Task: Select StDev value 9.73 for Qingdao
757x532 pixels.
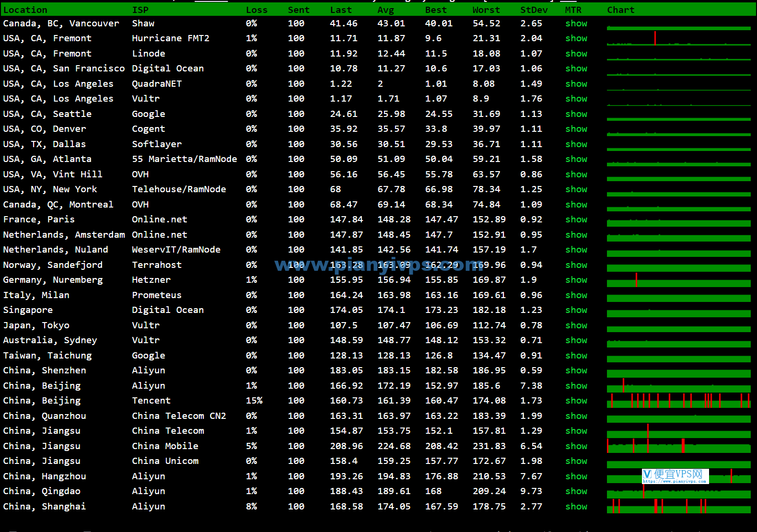Action: pyautogui.click(x=531, y=491)
